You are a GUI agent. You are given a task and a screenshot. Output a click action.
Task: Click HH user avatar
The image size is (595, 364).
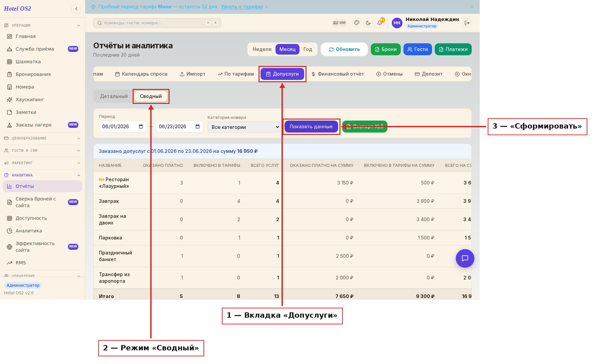(397, 23)
